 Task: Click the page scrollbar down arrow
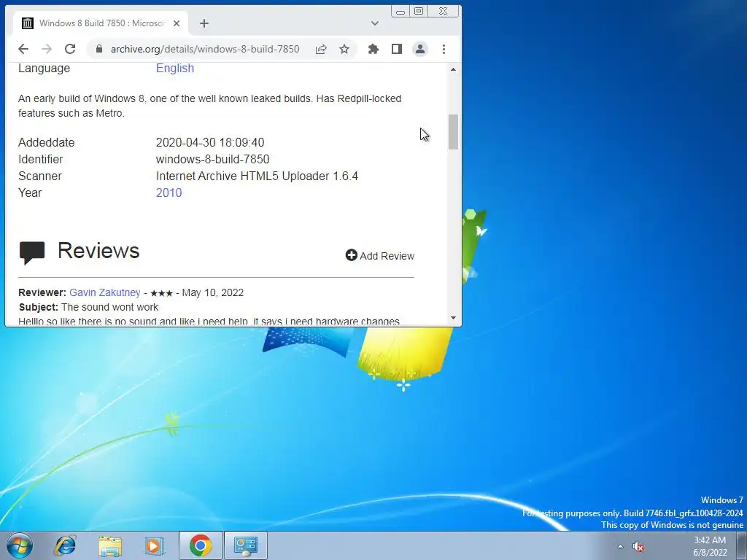453,318
